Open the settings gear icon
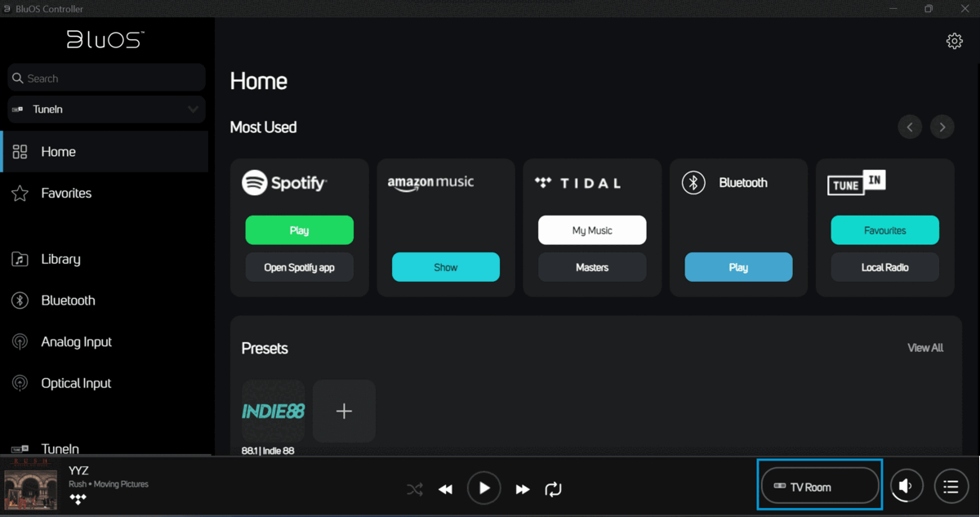 tap(954, 41)
